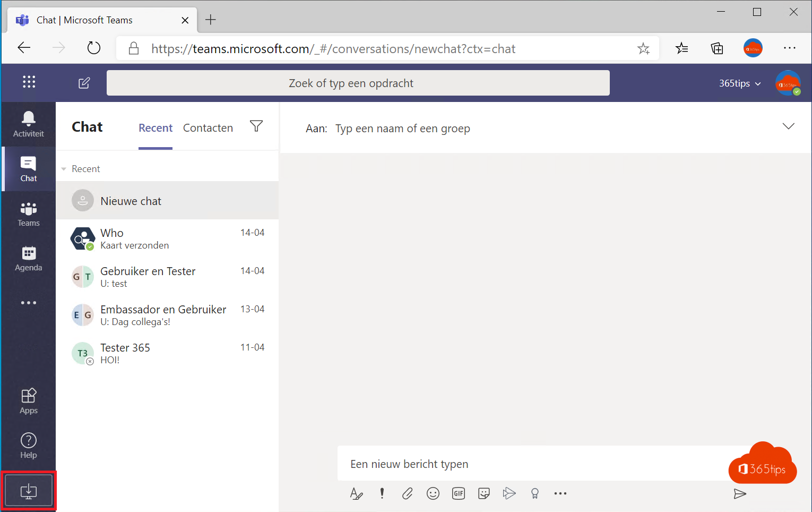The width and height of the screenshot is (812, 512).
Task: Collapse the Recent chat list section
Action: click(64, 169)
